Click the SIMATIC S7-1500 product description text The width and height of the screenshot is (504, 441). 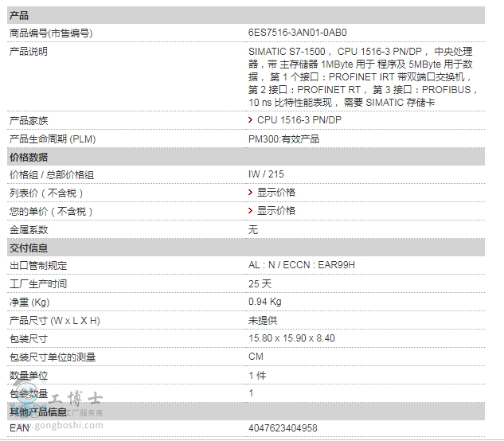coord(362,77)
